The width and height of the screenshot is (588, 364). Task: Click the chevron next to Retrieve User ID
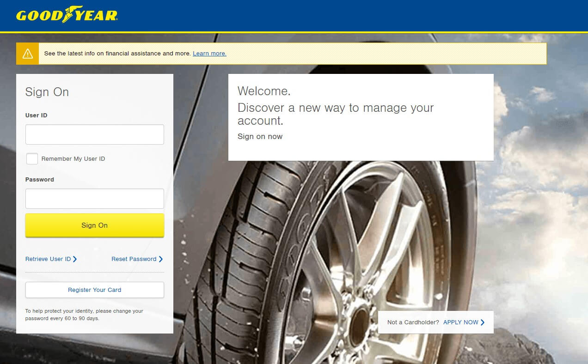coord(75,259)
